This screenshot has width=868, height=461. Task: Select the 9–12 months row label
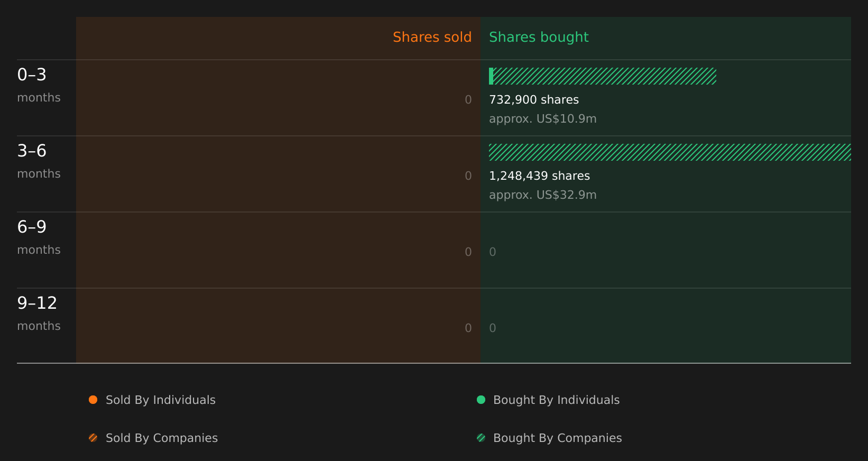click(39, 313)
